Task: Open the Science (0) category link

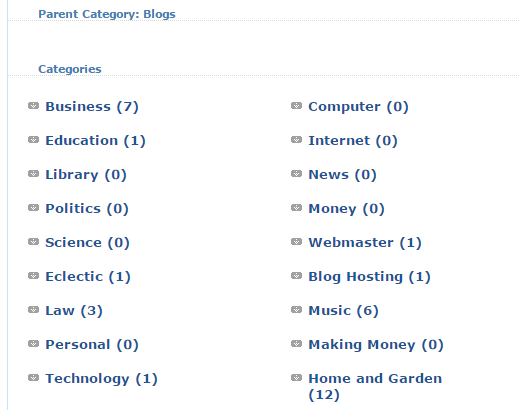Action: [x=87, y=243]
